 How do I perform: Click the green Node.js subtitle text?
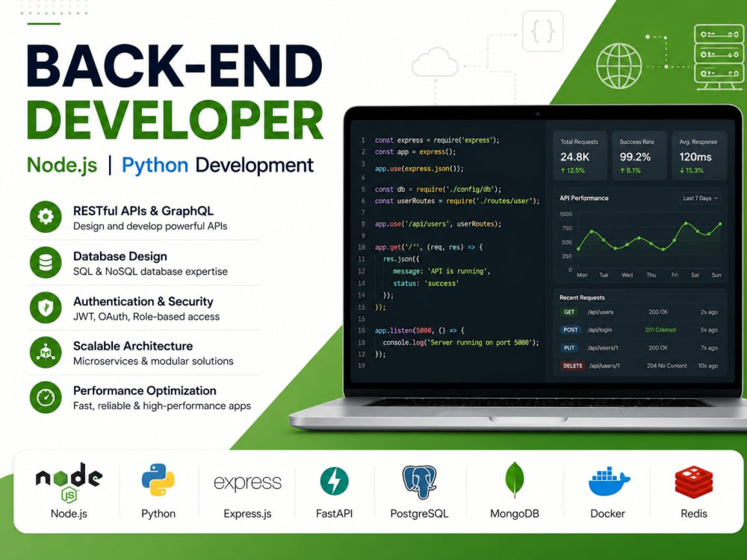[62, 165]
